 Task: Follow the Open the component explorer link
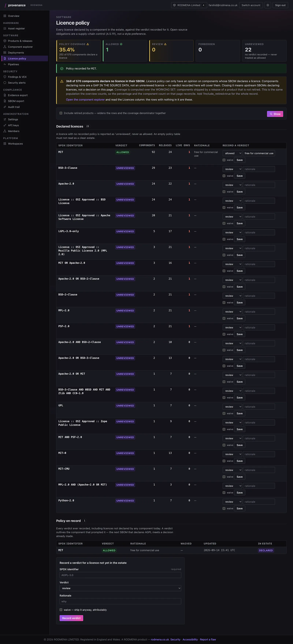tap(85, 100)
